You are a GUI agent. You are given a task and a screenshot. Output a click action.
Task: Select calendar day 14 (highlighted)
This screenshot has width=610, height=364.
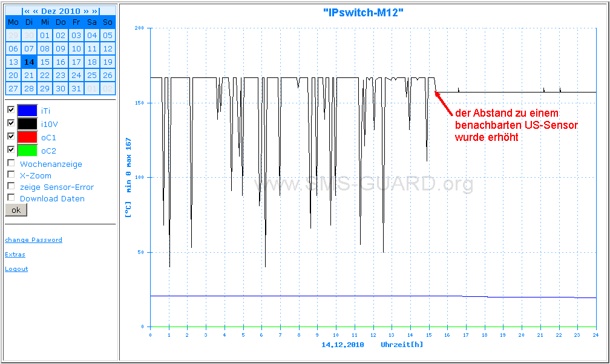(x=29, y=62)
